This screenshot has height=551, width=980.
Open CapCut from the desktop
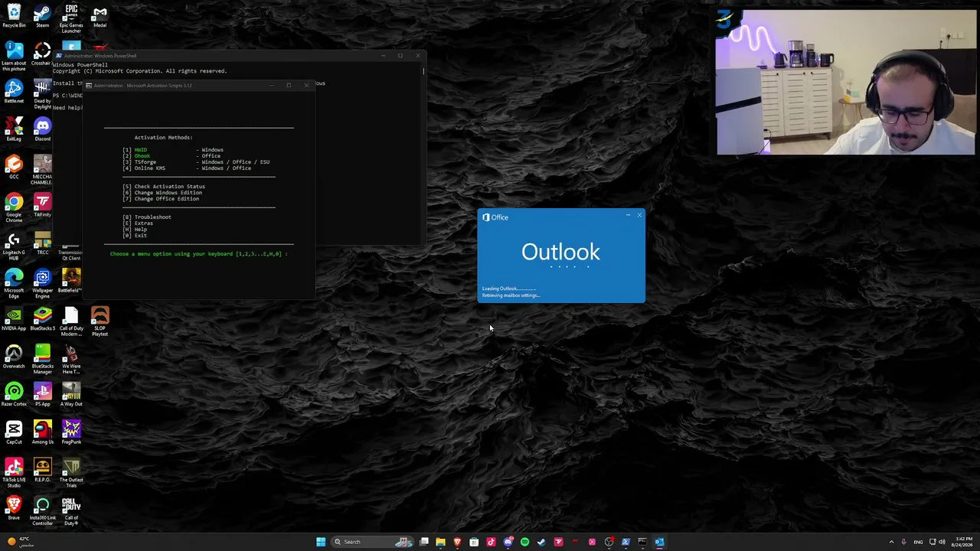tap(14, 433)
